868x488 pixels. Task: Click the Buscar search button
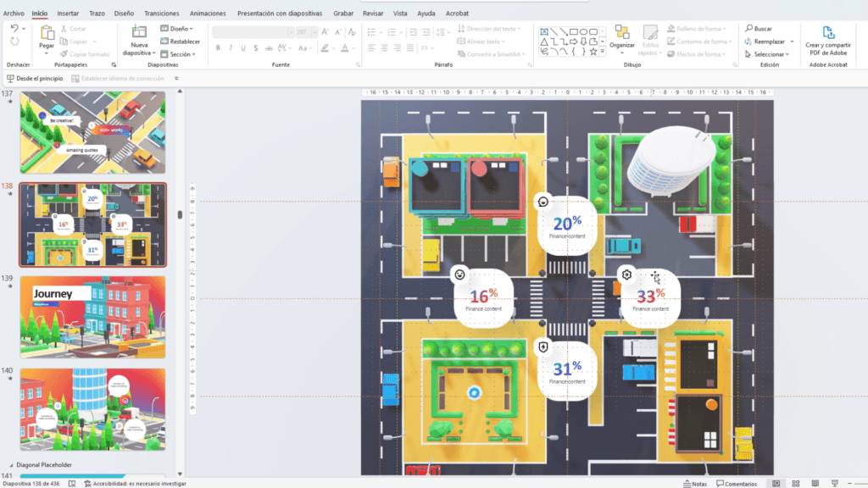tap(759, 28)
